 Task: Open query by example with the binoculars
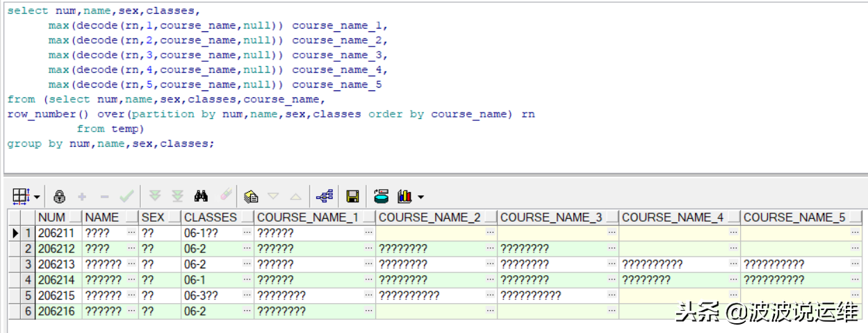click(202, 196)
